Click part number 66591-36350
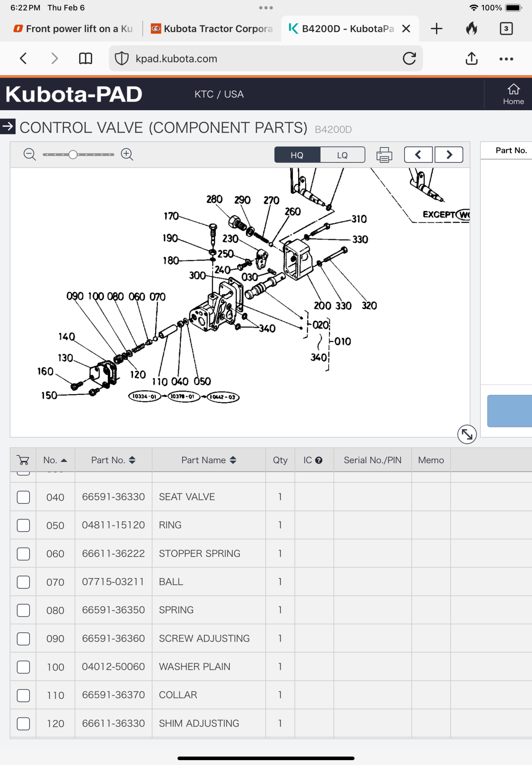 [113, 610]
